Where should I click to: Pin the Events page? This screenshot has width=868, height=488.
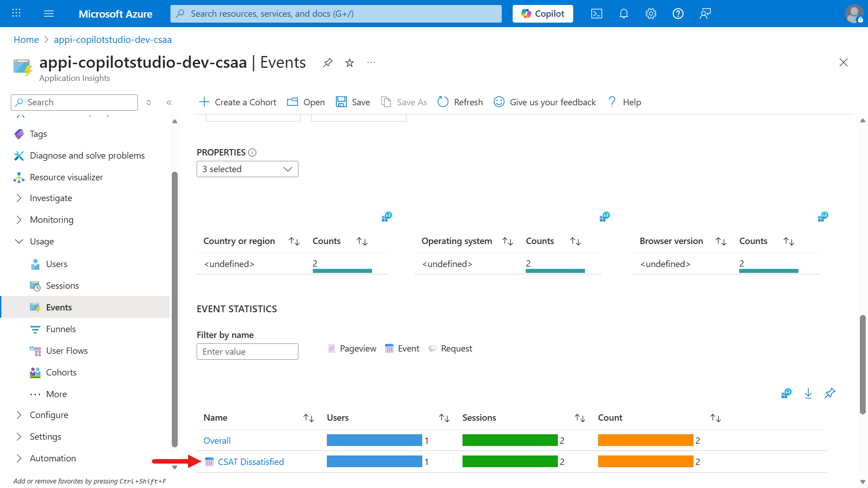(x=328, y=63)
